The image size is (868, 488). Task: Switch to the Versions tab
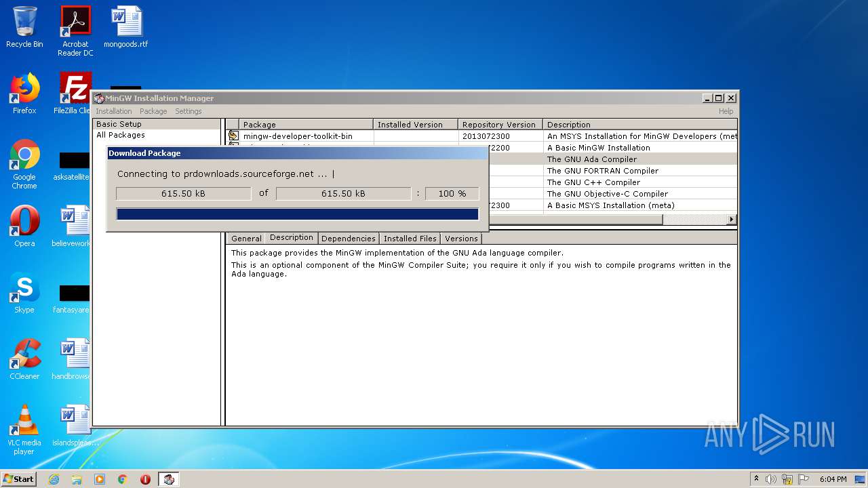point(461,239)
